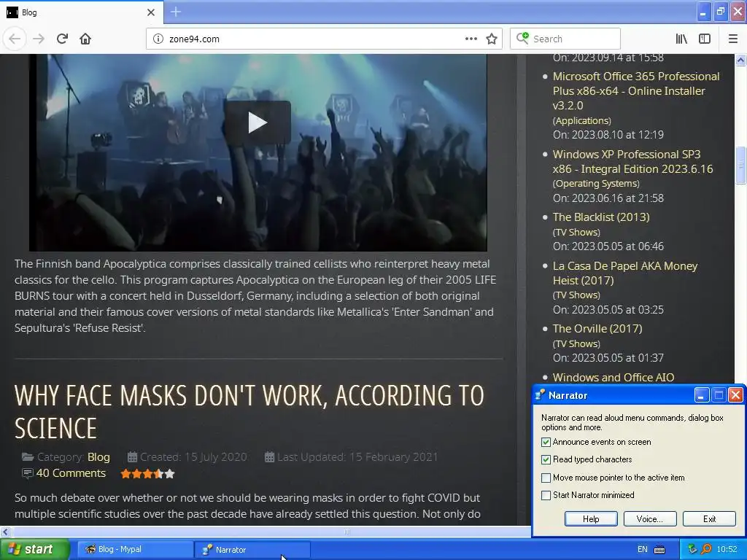Open the Windows start menu
Screen dimensions: 747x560
(x=35, y=549)
